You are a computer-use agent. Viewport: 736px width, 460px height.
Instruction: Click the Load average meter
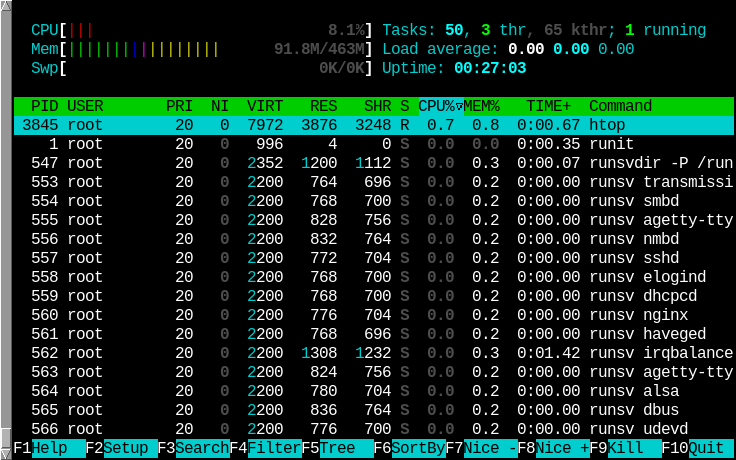[508, 49]
